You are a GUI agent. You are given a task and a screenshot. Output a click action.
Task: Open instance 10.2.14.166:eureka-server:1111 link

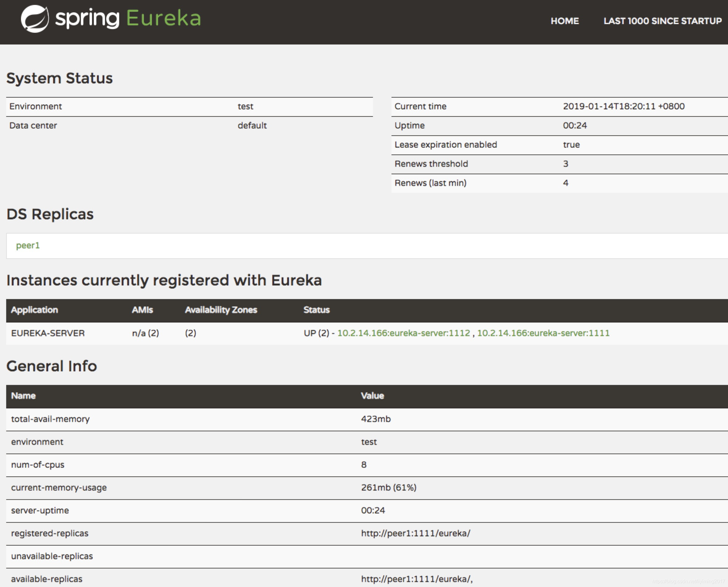(x=543, y=333)
